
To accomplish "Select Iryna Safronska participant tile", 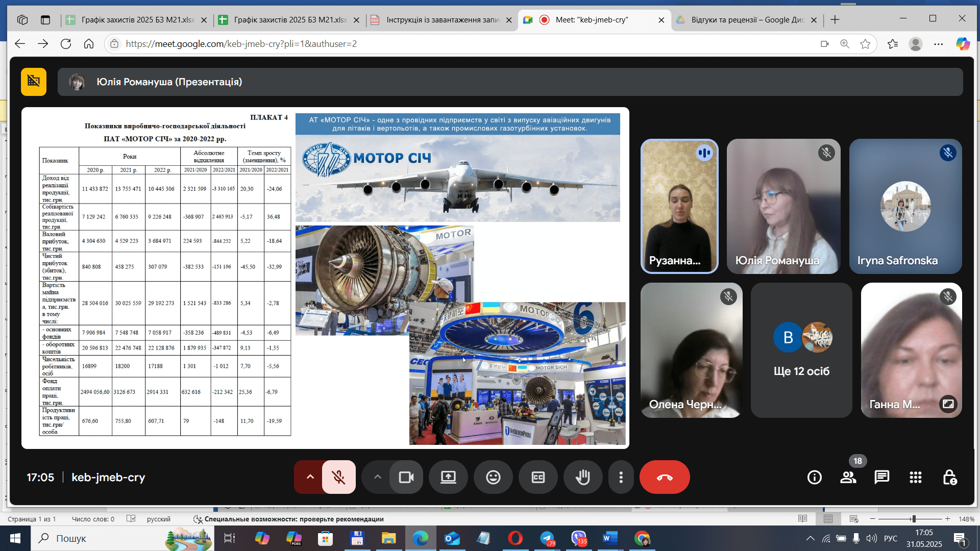I will click(x=905, y=206).
